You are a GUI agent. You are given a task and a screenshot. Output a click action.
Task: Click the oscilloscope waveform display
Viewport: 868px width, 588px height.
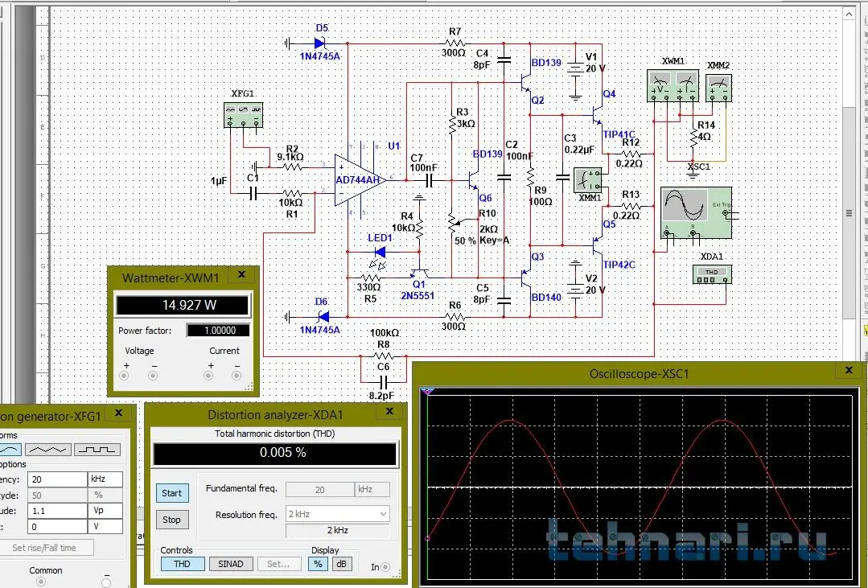640,487
